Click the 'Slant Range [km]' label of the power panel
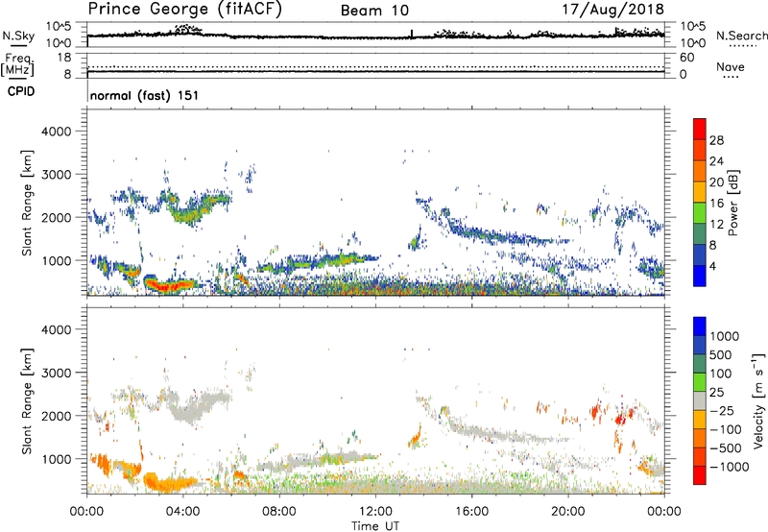768x532 pixels. [x=27, y=203]
